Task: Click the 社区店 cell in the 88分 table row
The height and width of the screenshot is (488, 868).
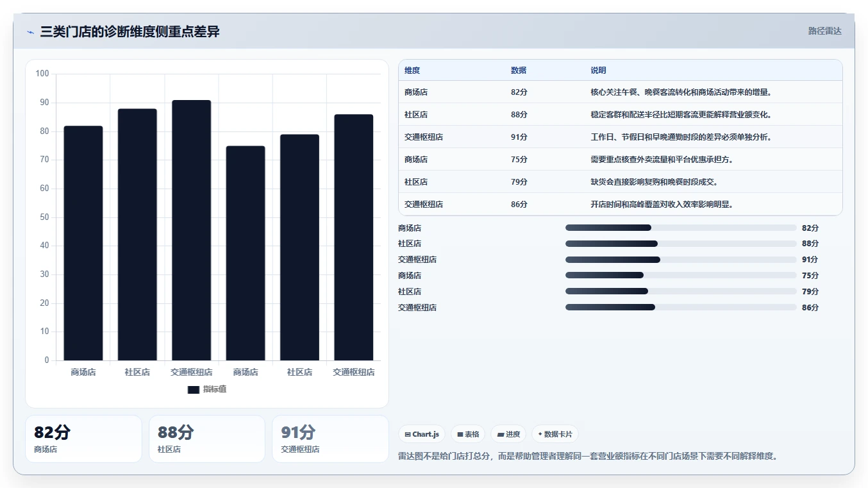Action: coord(416,115)
